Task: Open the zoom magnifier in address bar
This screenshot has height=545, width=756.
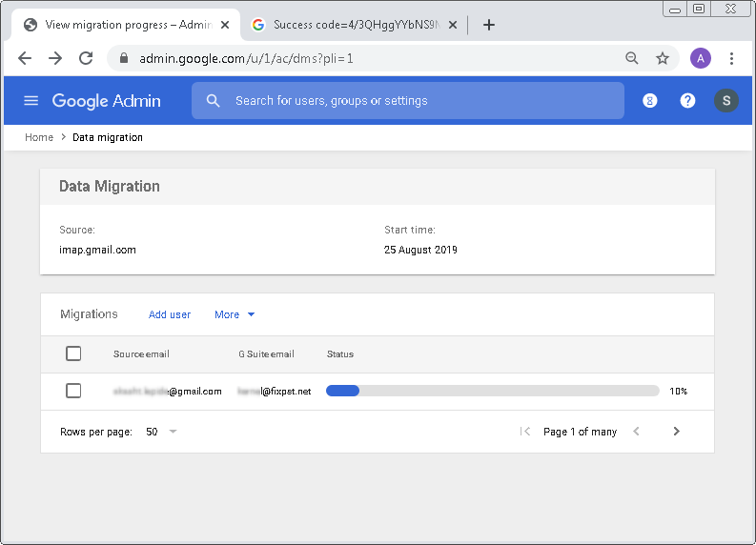Action: tap(632, 58)
